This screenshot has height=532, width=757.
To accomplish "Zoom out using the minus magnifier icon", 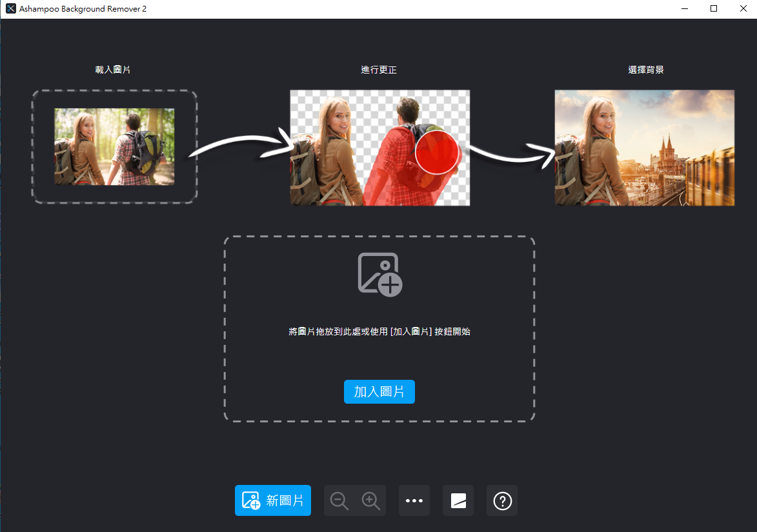I will click(339, 500).
